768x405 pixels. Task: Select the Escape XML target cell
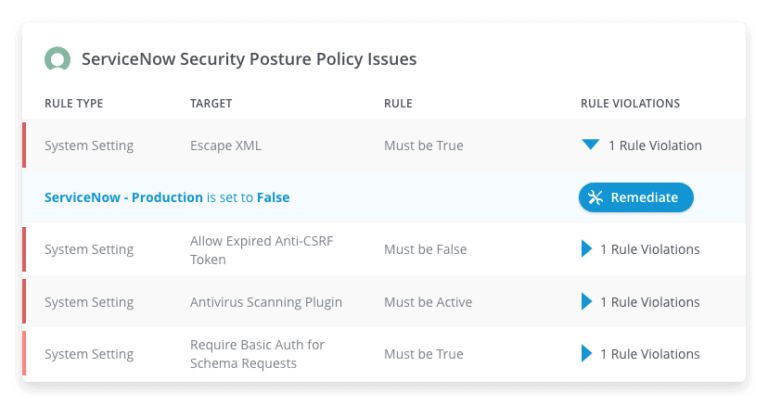(226, 145)
